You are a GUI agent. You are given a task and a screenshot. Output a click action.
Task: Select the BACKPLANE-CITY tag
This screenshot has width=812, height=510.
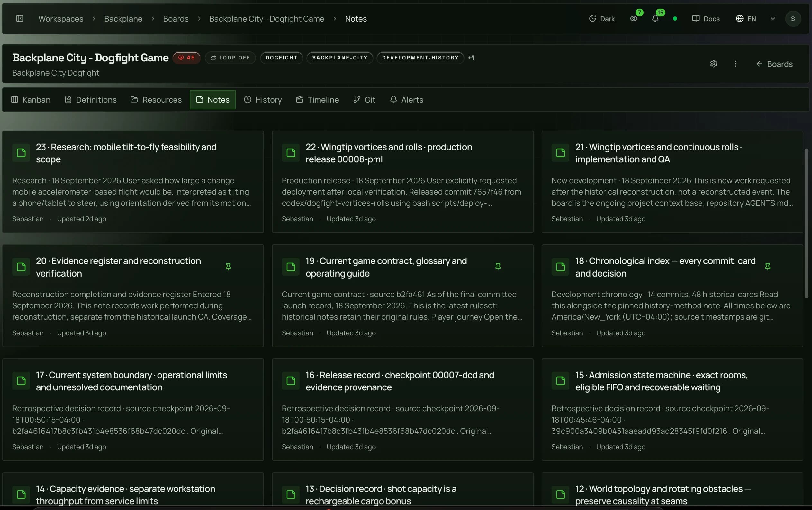click(x=339, y=58)
